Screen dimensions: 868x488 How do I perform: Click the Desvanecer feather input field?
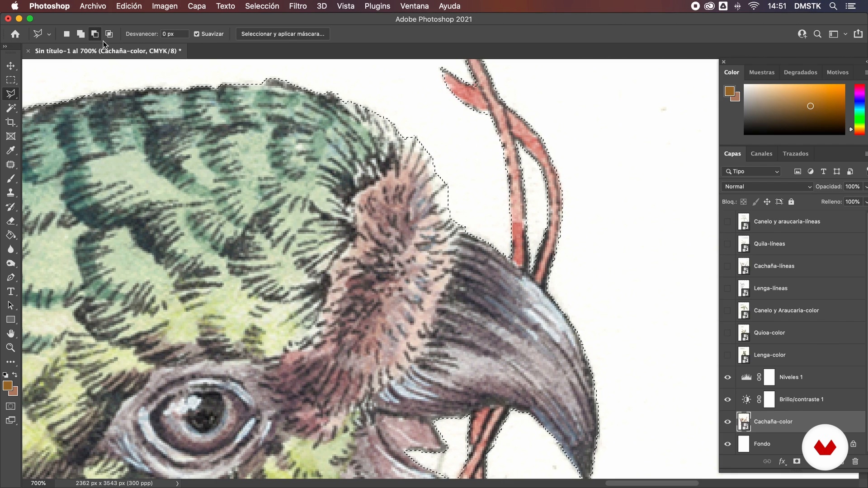175,34
